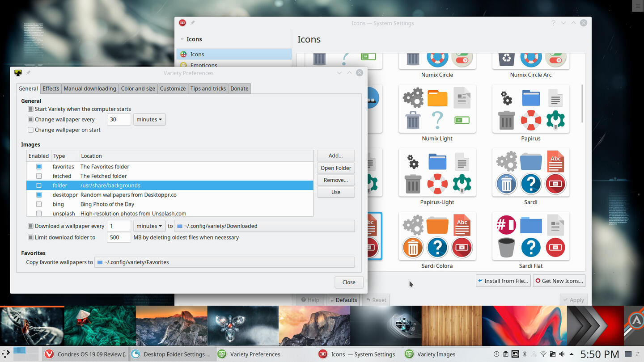
Task: Click the show desktop panel icon
Action: [628, 354]
